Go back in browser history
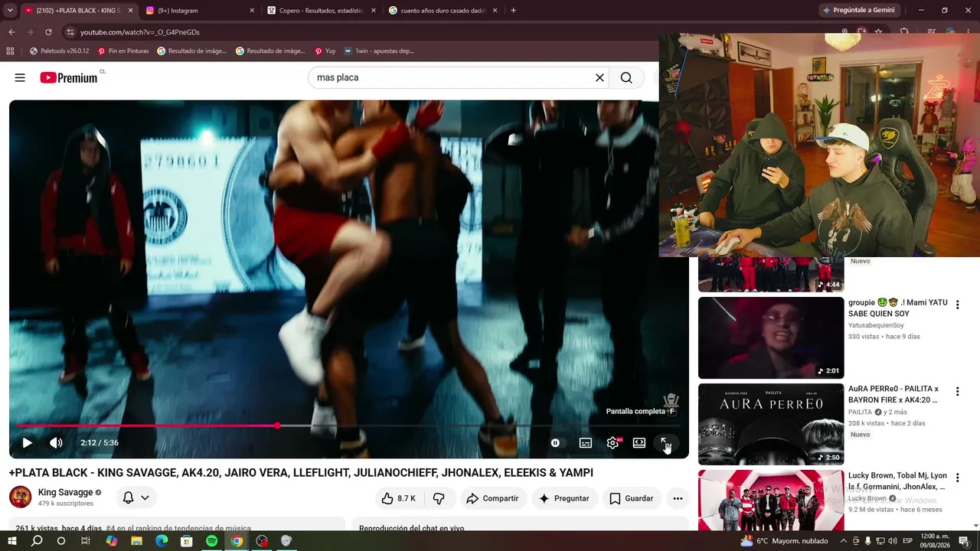980x551 pixels. click(11, 32)
